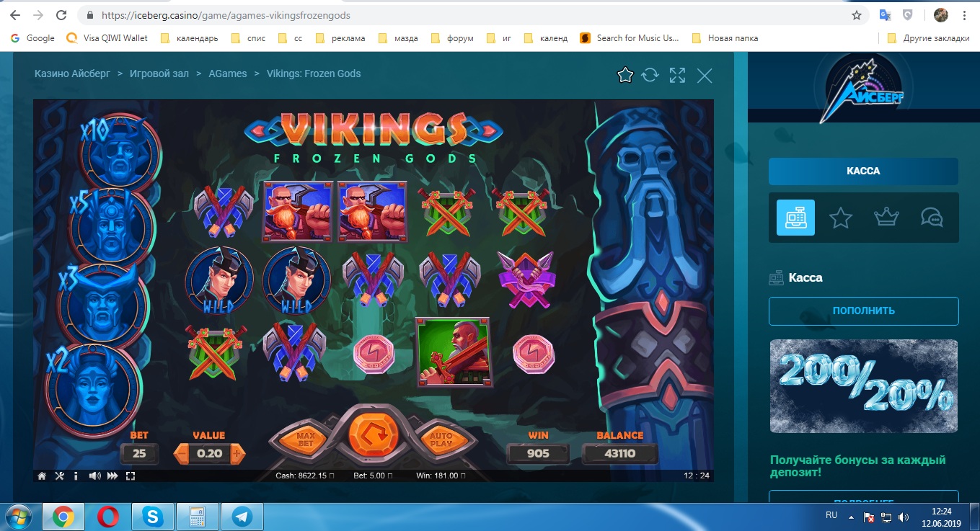The image size is (980, 531).
Task: Start Auto Play mode
Action: point(440,439)
